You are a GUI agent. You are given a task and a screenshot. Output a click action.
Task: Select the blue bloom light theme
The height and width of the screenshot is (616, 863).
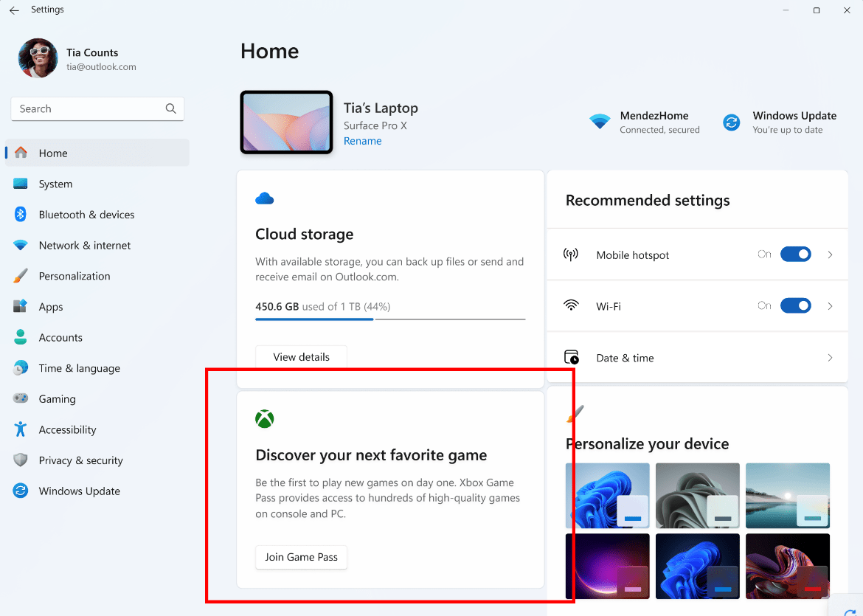point(607,496)
